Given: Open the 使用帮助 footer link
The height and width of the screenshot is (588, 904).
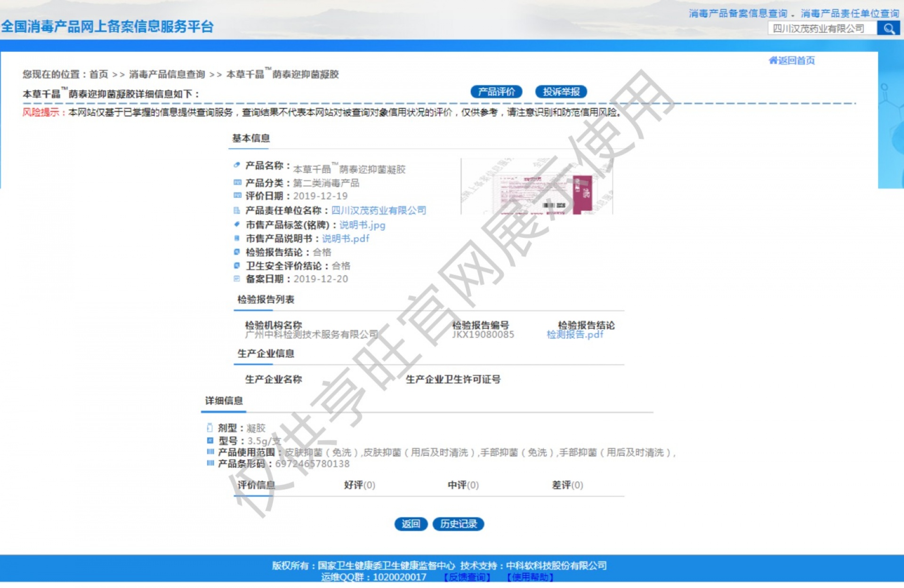Looking at the screenshot, I should pos(530,577).
